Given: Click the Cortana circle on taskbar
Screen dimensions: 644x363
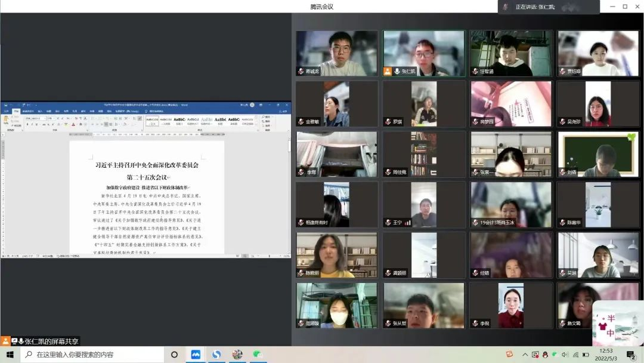Looking at the screenshot, I should pyautogui.click(x=174, y=354).
